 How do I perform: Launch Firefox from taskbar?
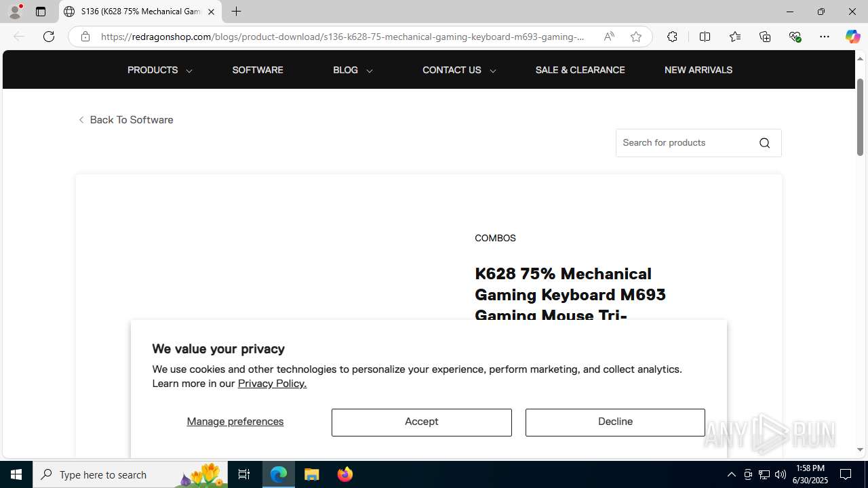345,474
